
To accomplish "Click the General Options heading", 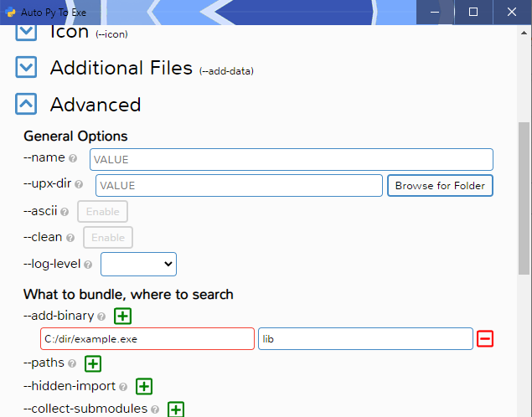I will pyautogui.click(x=75, y=136).
